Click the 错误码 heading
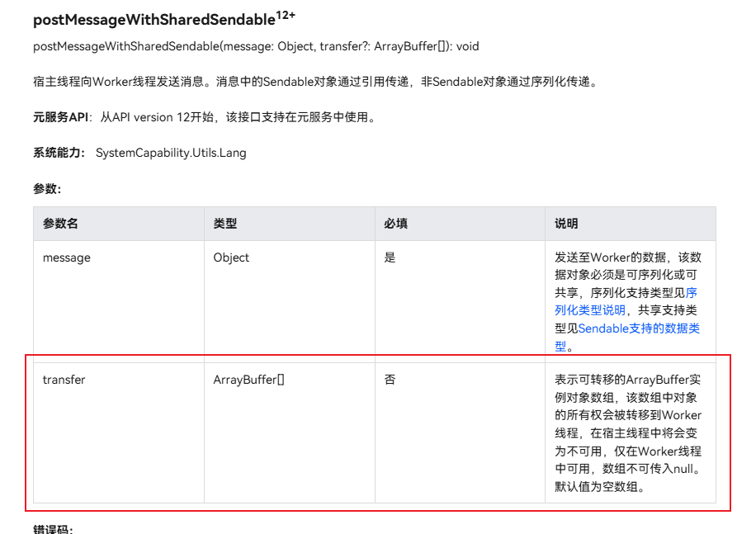Image resolution: width=756 pixels, height=534 pixels. pos(51,529)
